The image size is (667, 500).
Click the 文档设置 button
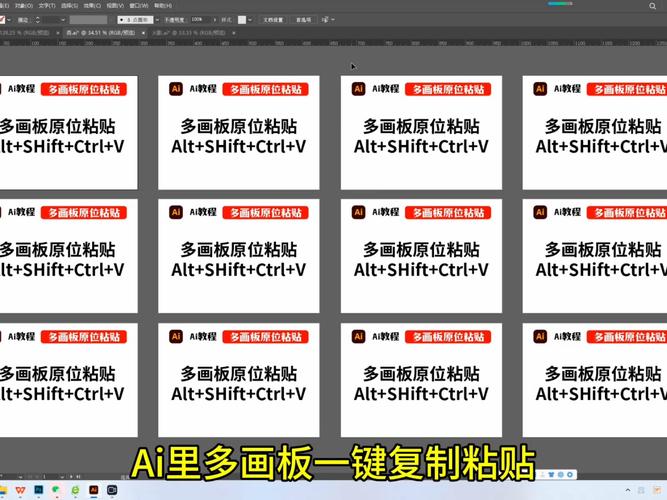[x=273, y=20]
